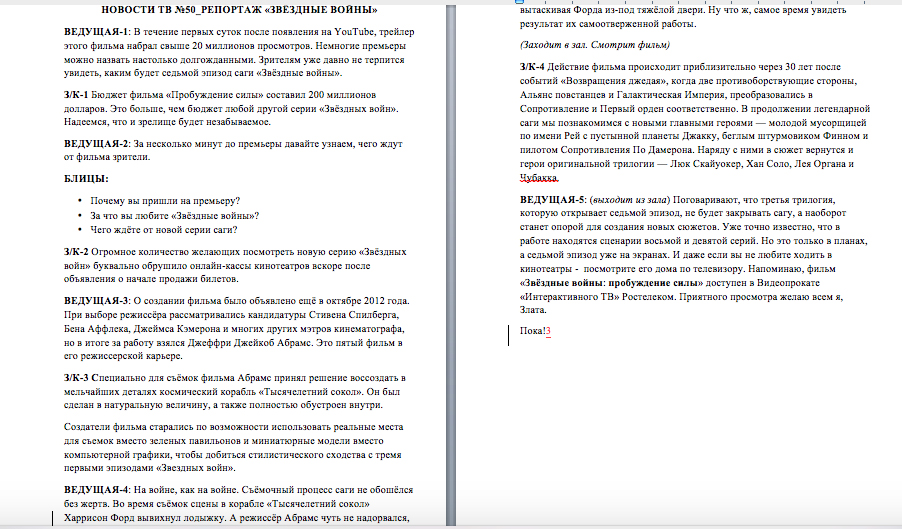The width and height of the screenshot is (902, 529).
Task: Click the heading «БЛИЦЫ:»
Action: click(x=86, y=179)
